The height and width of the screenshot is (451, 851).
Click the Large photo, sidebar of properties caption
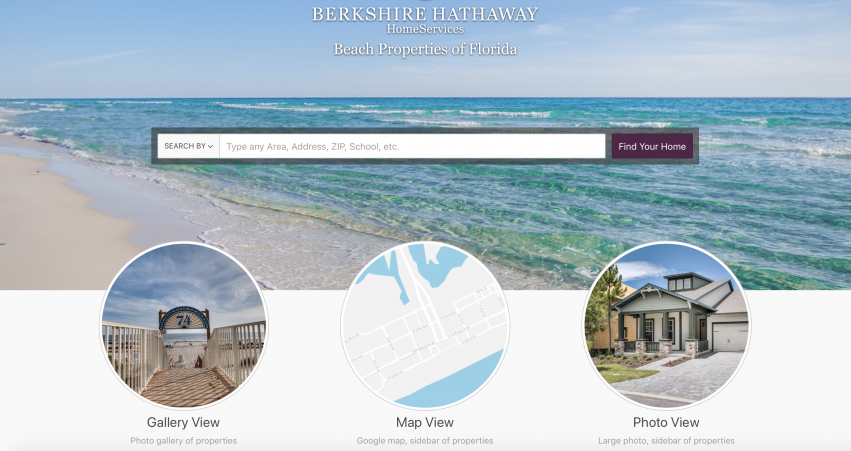pyautogui.click(x=666, y=441)
